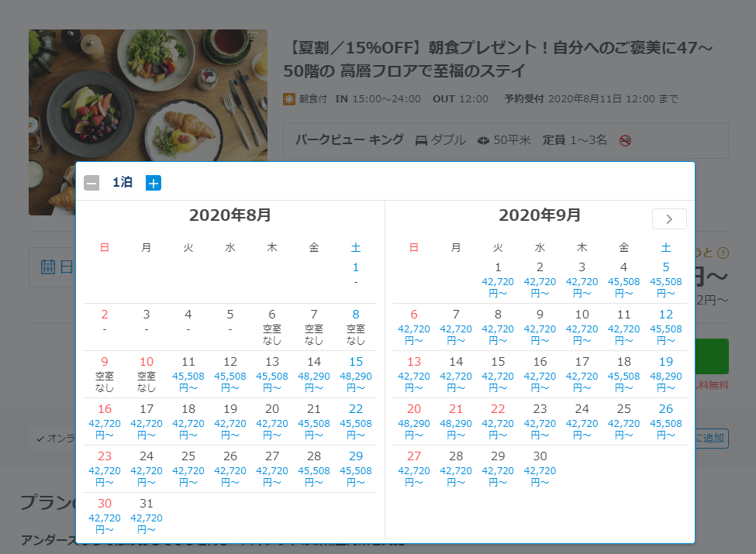Screen dimensions: 756x554
Task: Select holiday September 22
Action: (498, 422)
